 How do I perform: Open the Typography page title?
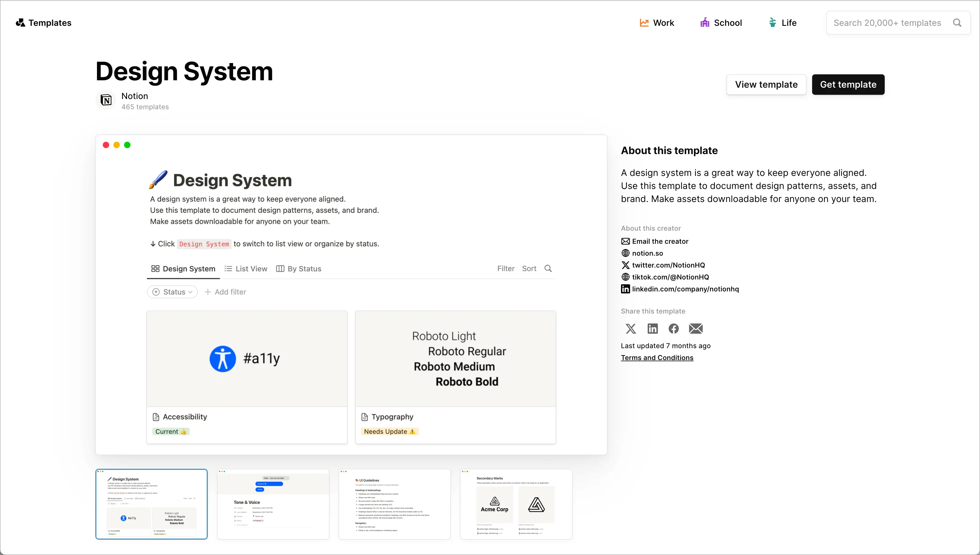click(392, 417)
